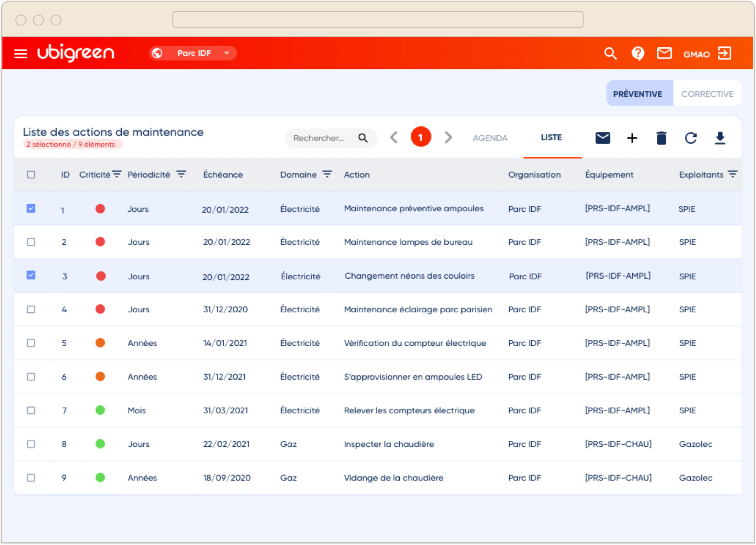Click the ID column header
The image size is (756, 545).
click(65, 175)
